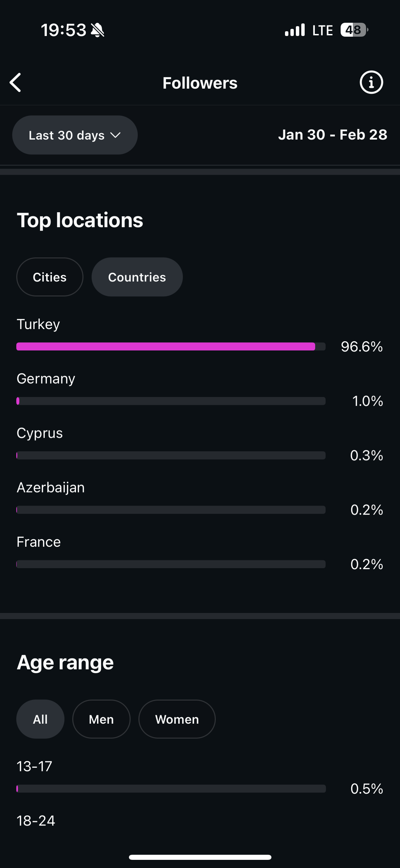400x868 pixels.
Task: Select the Countries tab
Action: (137, 277)
